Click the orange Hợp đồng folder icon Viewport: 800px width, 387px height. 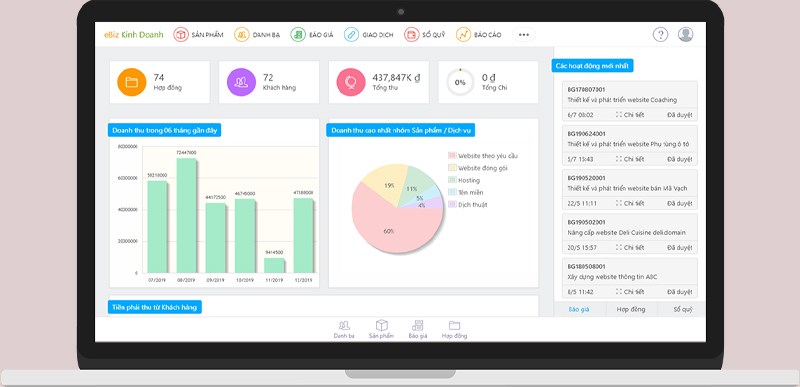click(132, 82)
